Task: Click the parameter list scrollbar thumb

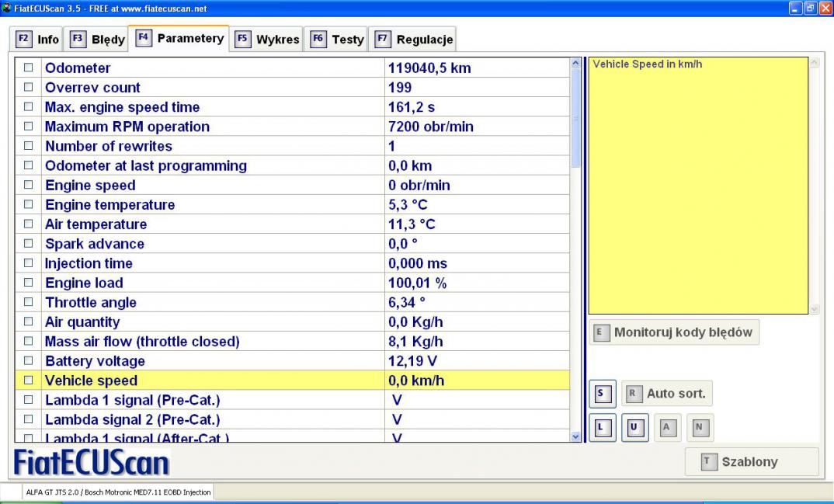Action: tap(575, 118)
